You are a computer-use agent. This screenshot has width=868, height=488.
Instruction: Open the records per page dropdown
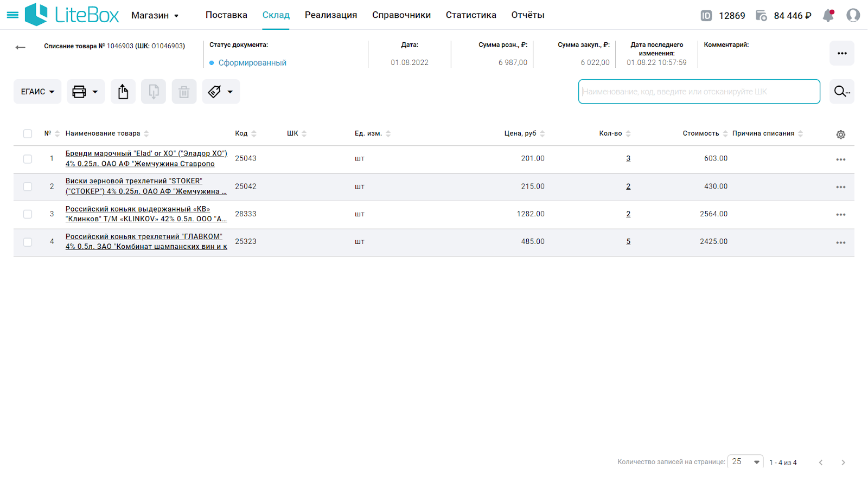[745, 462]
